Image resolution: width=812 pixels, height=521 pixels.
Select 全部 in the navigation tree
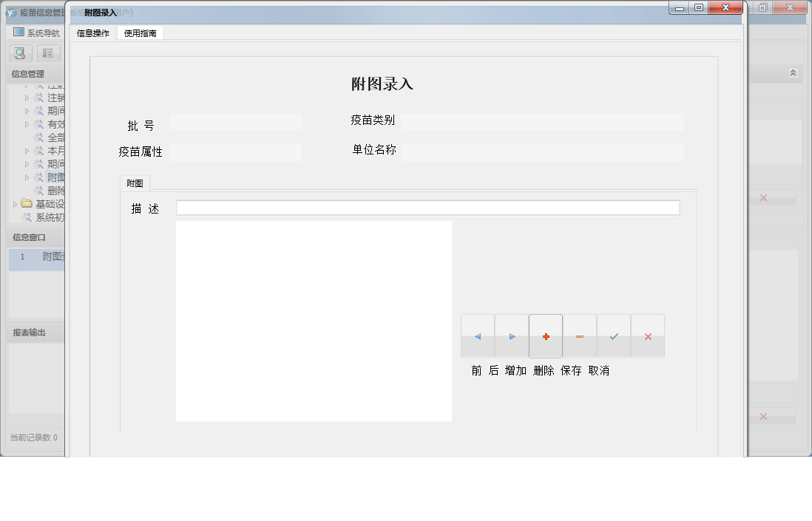coord(56,137)
